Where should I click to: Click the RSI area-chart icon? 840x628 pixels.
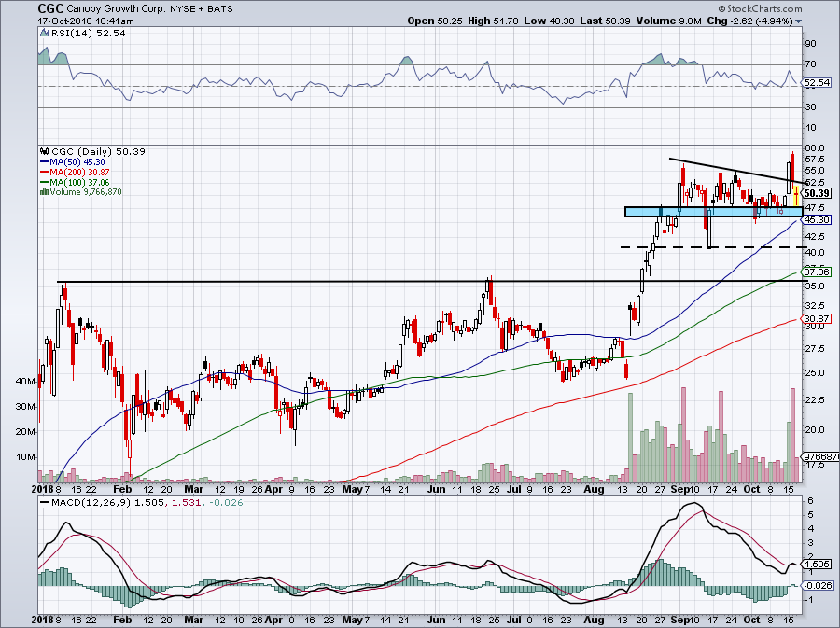[x=45, y=34]
